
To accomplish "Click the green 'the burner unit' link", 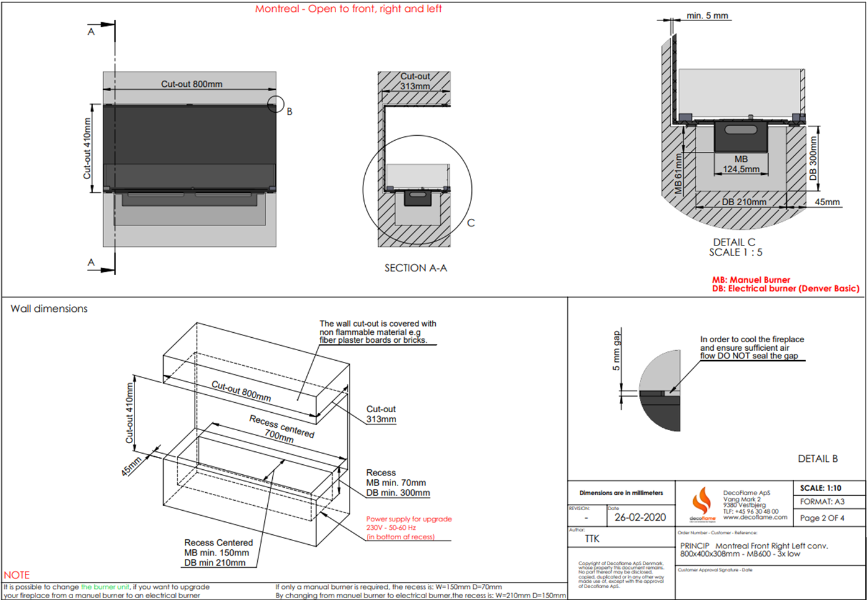I will [x=105, y=586].
